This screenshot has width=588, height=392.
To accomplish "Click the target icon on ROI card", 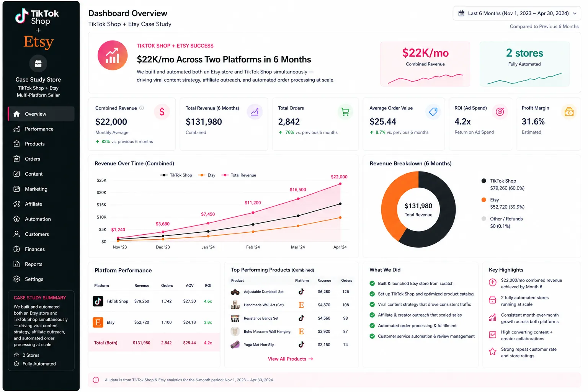I will (500, 112).
